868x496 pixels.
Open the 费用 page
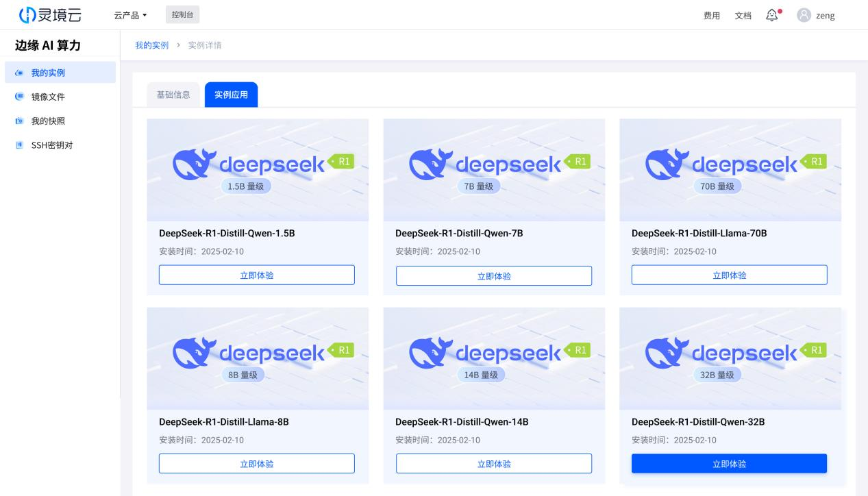(712, 16)
